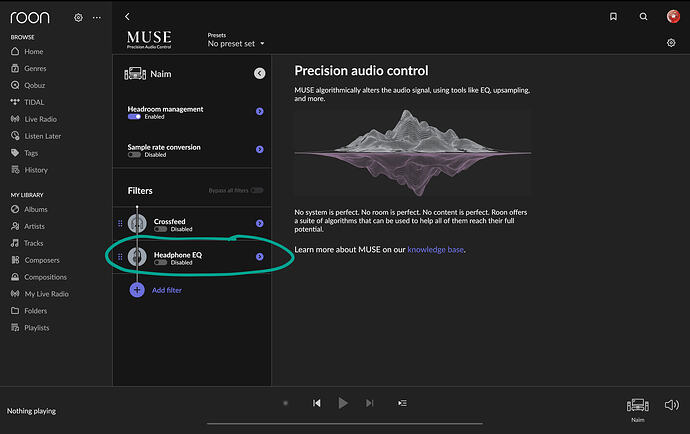Open Albums in My Library
This screenshot has height=434, width=690.
[x=29, y=209]
